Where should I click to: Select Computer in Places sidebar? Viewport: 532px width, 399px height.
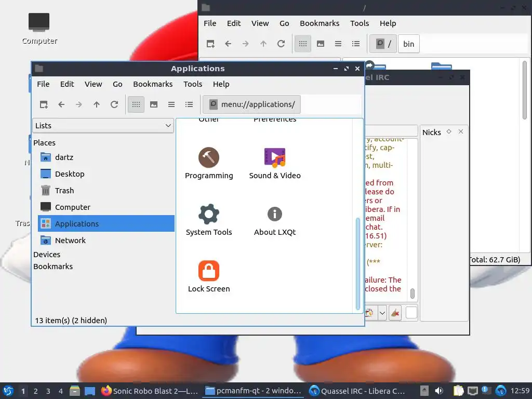tap(106, 207)
